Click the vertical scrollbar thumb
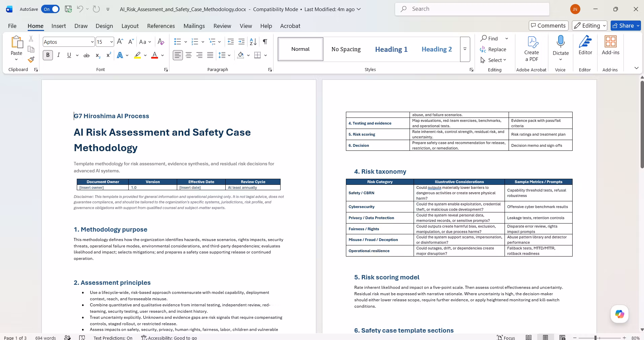The width and height of the screenshot is (644, 340). (642, 125)
